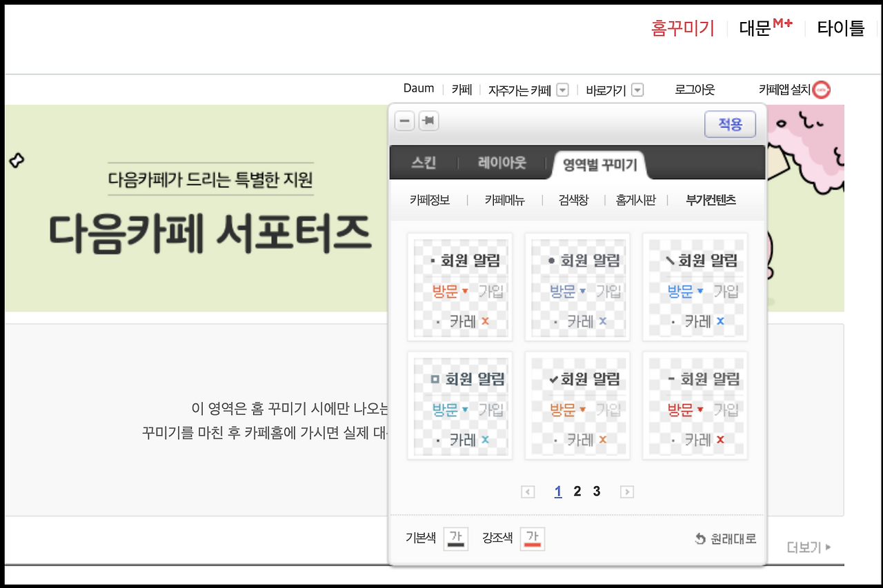The width and height of the screenshot is (883, 588).
Task: Click the 원래대로 reset arrow icon
Action: tap(700, 539)
